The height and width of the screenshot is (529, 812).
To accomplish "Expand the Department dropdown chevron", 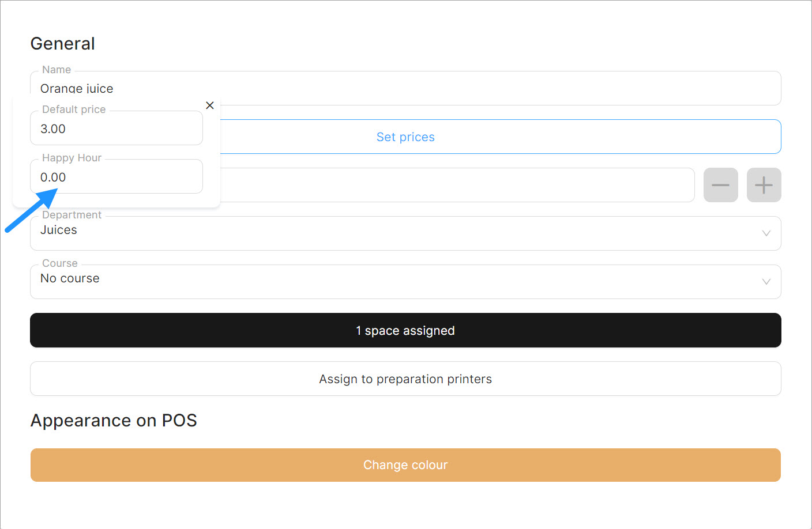I will pyautogui.click(x=766, y=233).
